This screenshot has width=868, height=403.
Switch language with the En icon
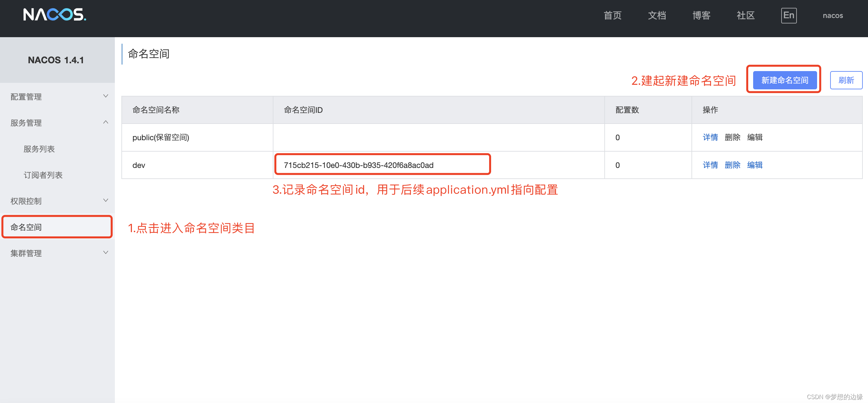[788, 15]
